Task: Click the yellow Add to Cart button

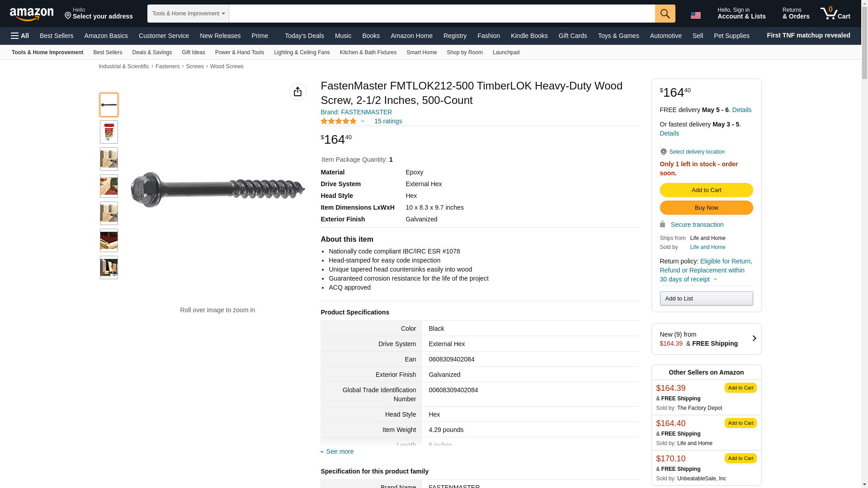Action: (706, 190)
